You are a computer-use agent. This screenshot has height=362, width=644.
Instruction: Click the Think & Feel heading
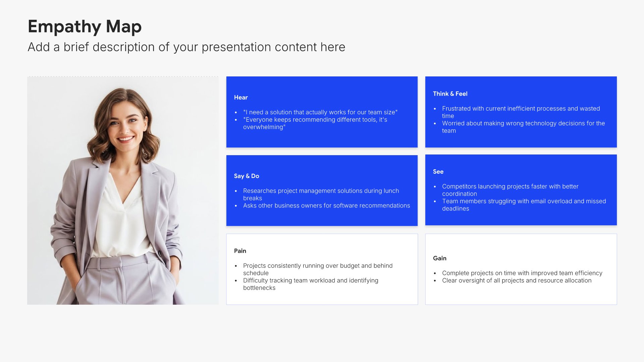[450, 94]
